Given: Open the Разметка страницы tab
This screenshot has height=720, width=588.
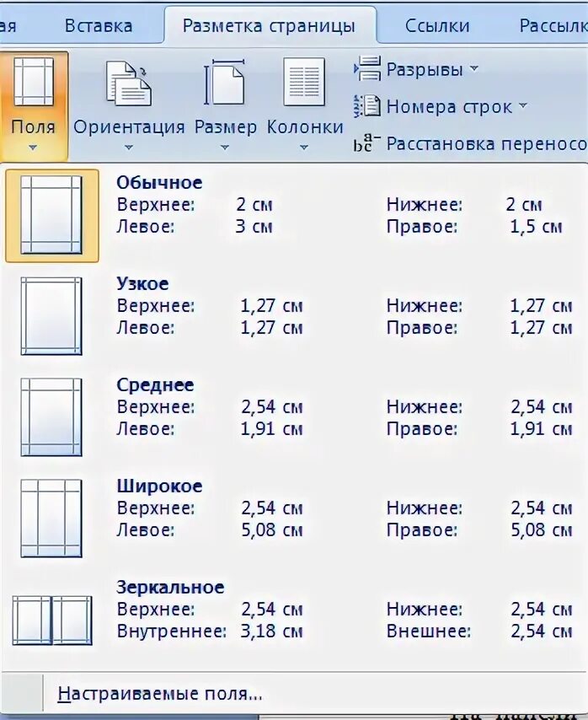Looking at the screenshot, I should [270, 25].
